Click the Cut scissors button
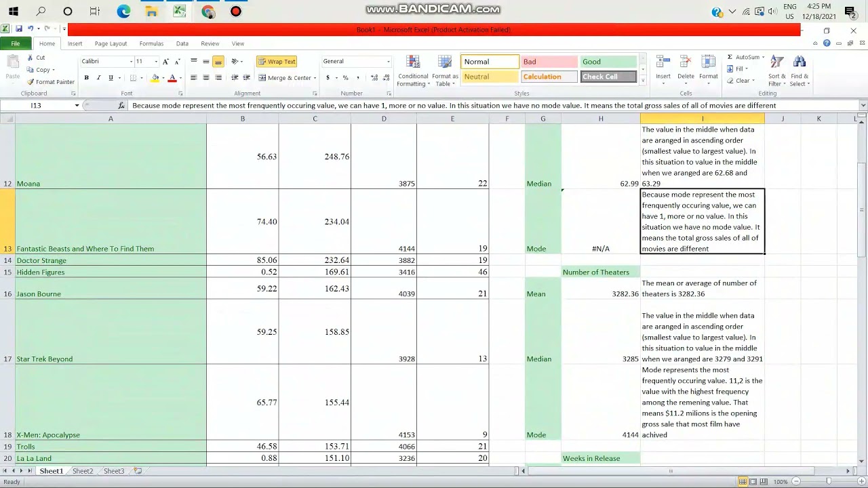Image resolution: width=868 pixels, height=488 pixels. (37, 58)
